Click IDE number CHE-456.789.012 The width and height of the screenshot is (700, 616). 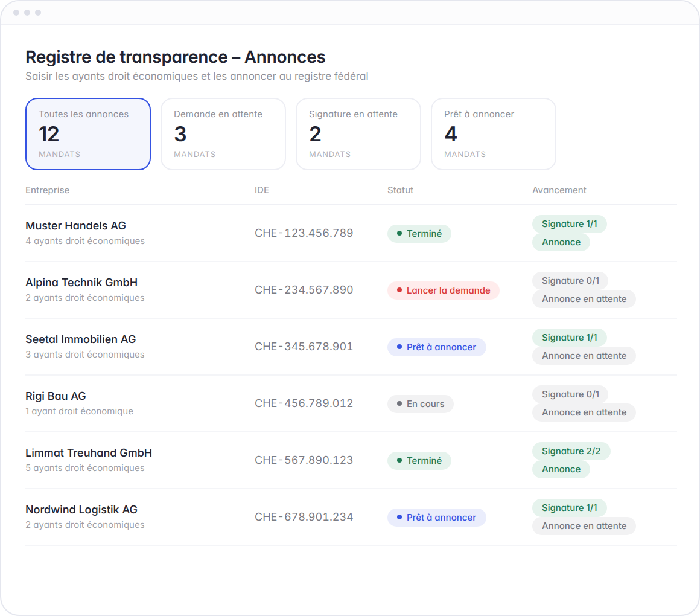(304, 403)
